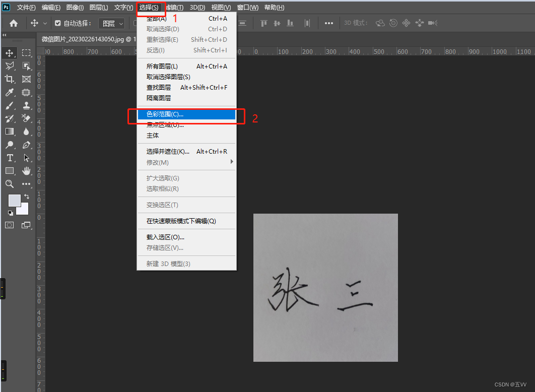
Task: Select the Gradient tool
Action: tap(10, 132)
